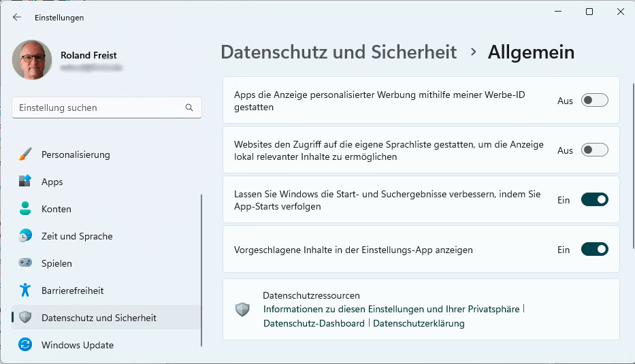Screen dimensions: 635x364
Task: Go back with the arrow icon
Action: pos(16,17)
